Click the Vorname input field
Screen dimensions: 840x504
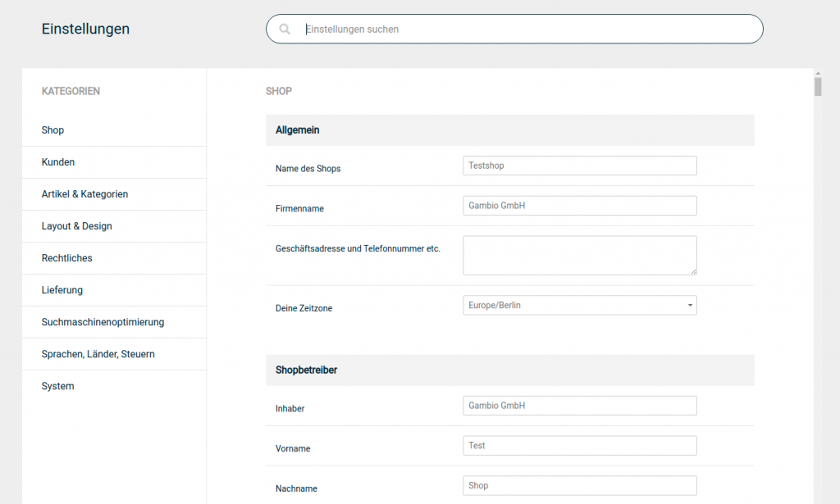[579, 446]
